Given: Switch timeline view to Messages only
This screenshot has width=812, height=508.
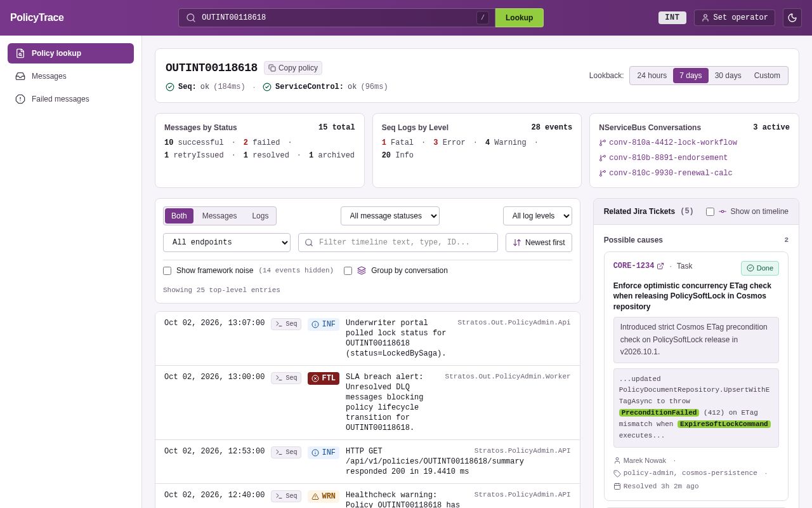Looking at the screenshot, I should point(219,216).
